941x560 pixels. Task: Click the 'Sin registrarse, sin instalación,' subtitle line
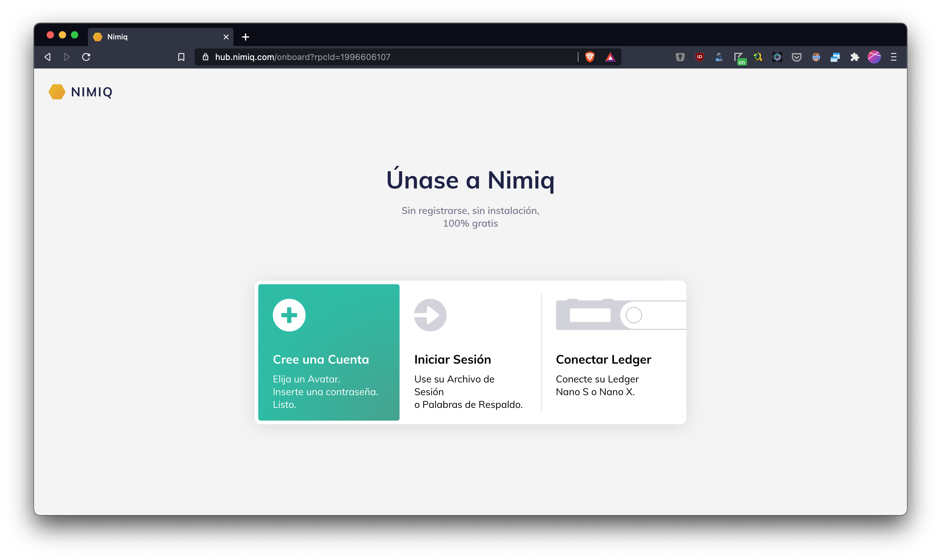point(470,211)
